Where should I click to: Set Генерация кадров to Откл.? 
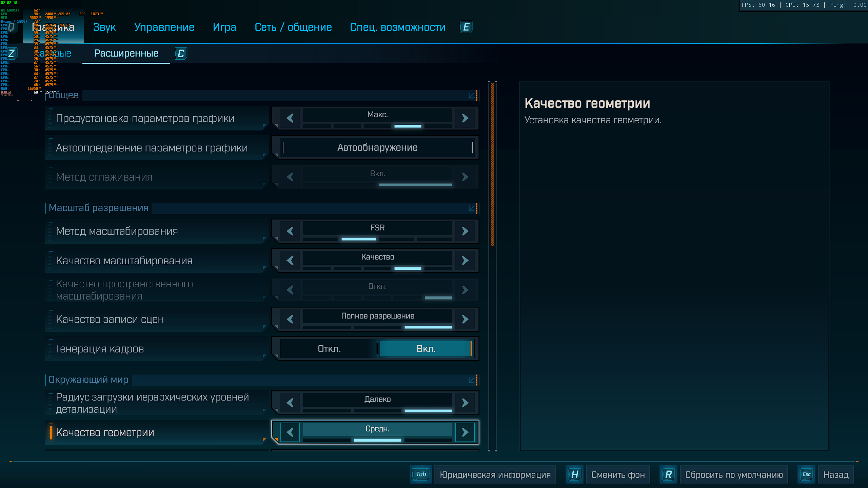coord(329,349)
